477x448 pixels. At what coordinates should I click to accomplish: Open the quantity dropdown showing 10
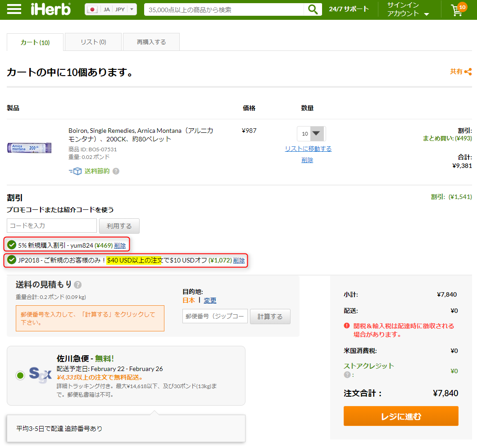click(311, 134)
